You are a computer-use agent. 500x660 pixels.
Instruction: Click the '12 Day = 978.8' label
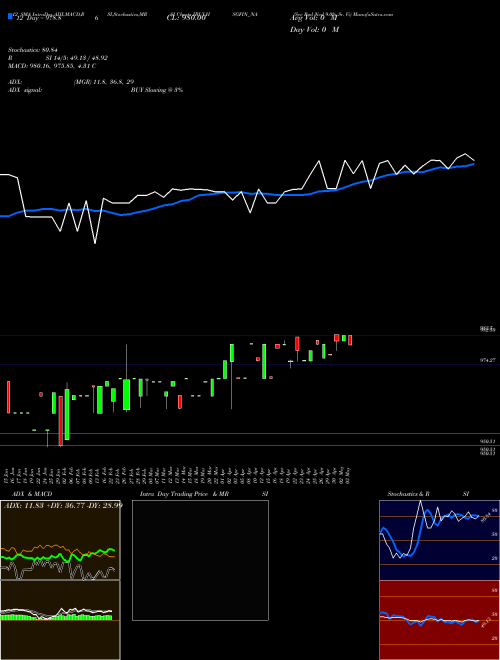(39, 18)
